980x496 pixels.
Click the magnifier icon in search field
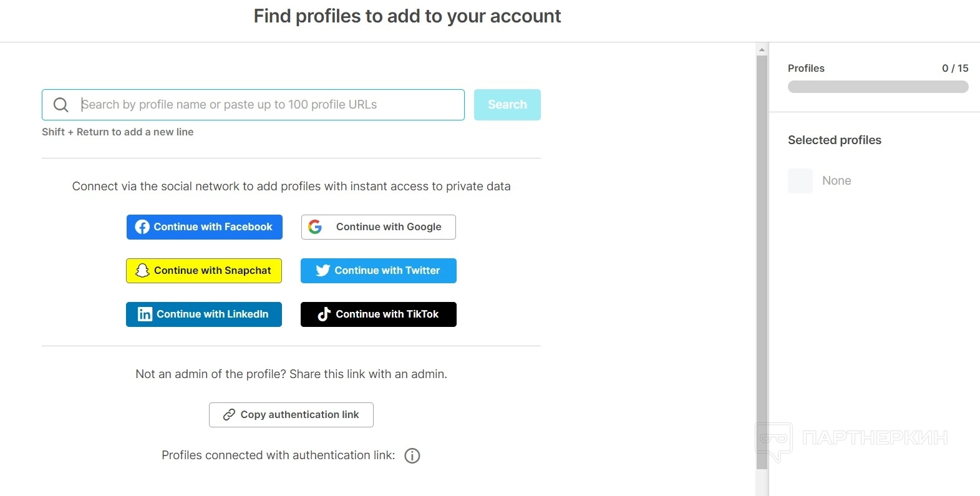pos(61,105)
